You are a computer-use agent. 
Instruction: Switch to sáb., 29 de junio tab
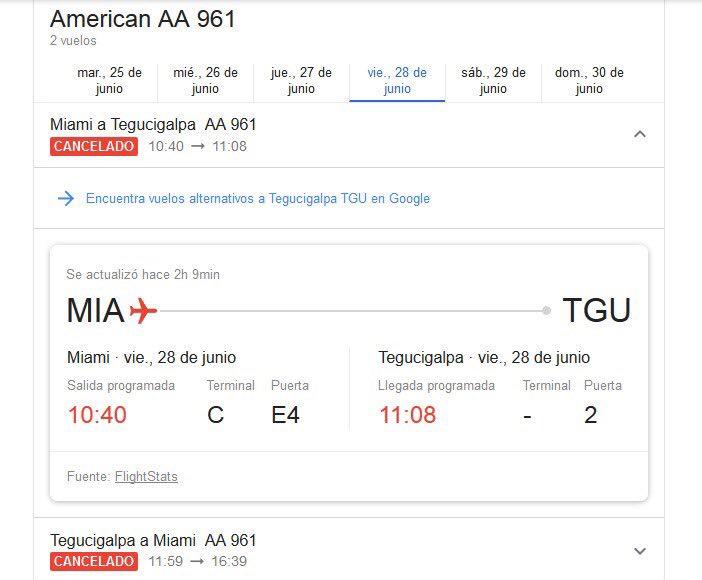pos(493,81)
